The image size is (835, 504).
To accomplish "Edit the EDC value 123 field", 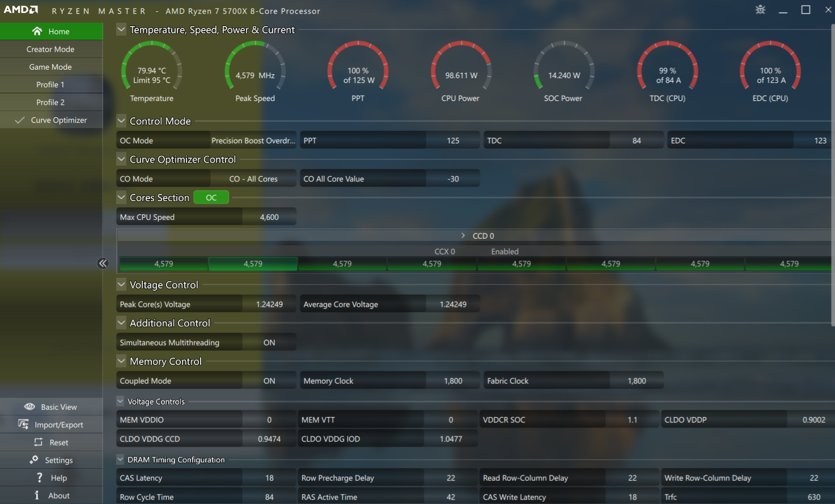I will [x=813, y=141].
